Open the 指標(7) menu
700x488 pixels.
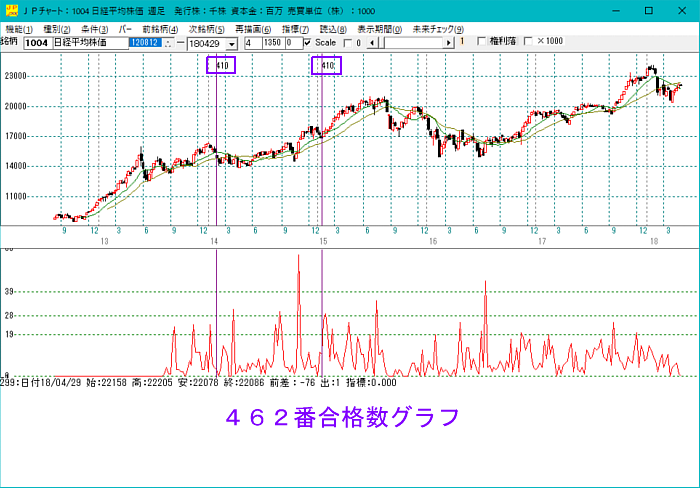click(295, 29)
